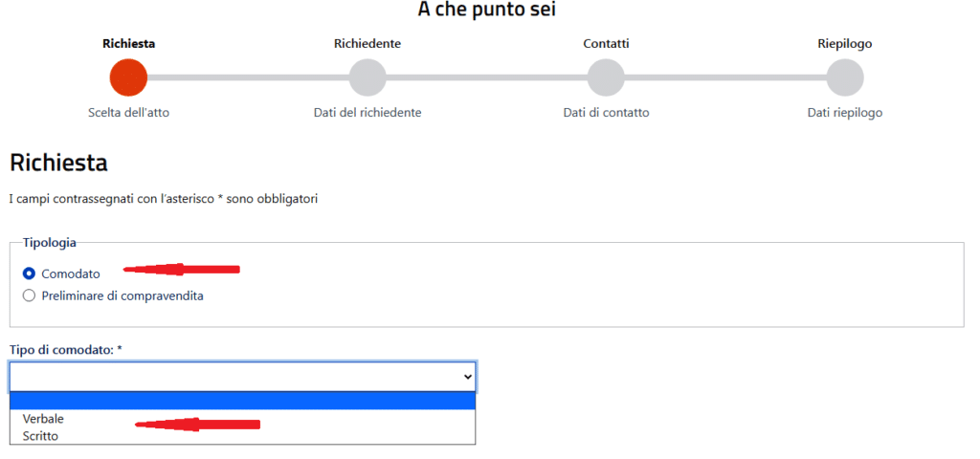Collapse the dropdown using its chevron arrow

tap(468, 377)
